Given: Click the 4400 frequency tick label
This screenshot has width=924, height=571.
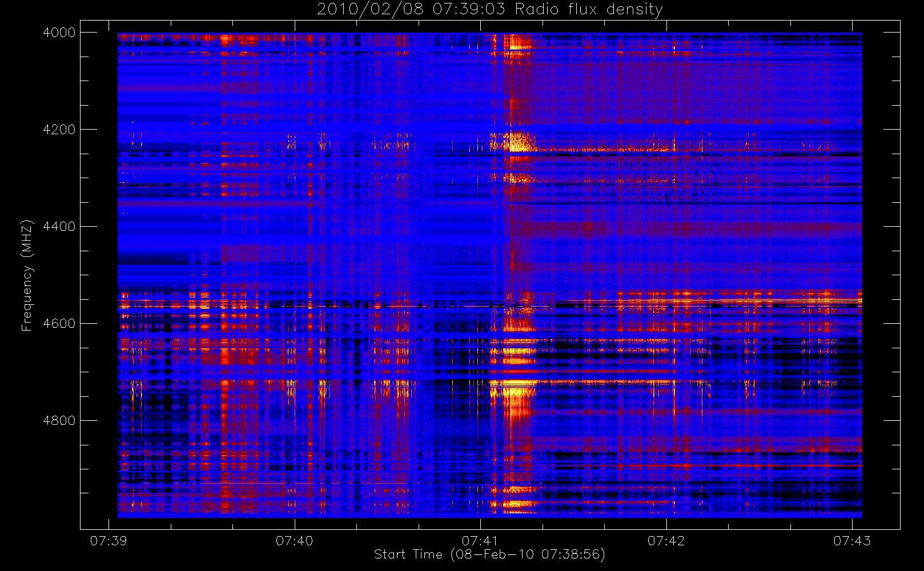Looking at the screenshot, I should pos(59,227).
